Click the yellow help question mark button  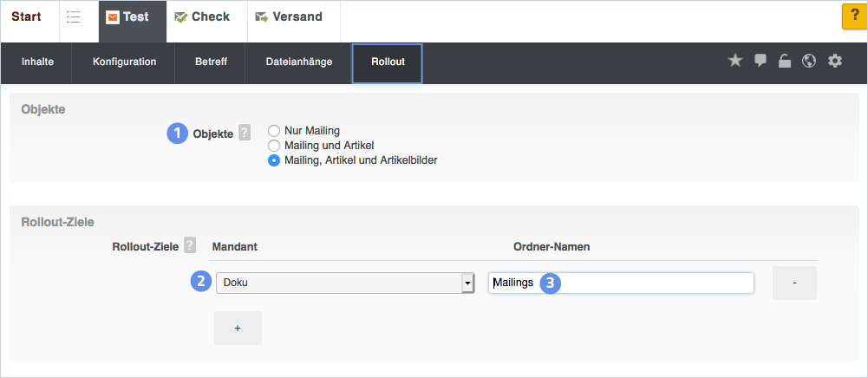(x=853, y=17)
